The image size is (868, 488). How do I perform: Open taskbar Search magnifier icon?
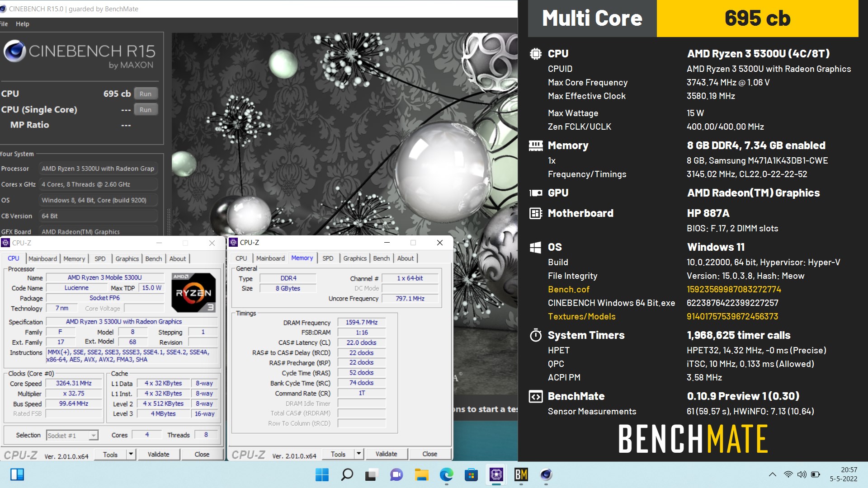point(347,474)
